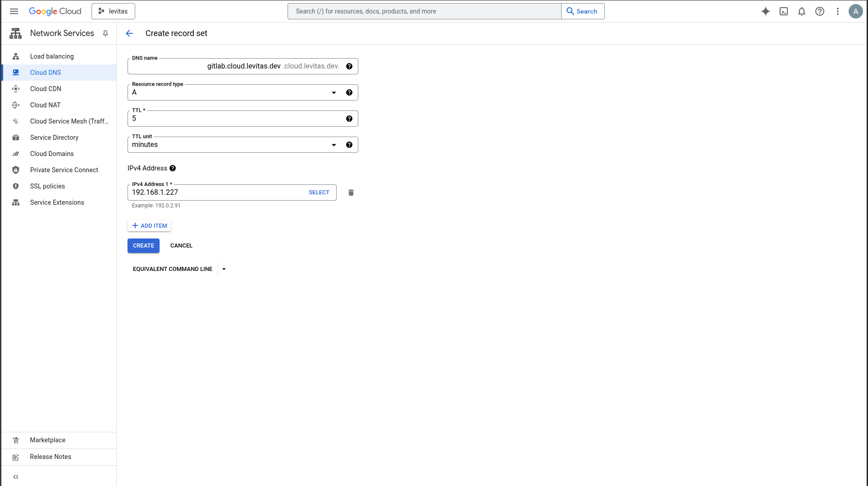This screenshot has height=486, width=868.
Task: Pin Network Services with the pin icon
Action: 105,33
